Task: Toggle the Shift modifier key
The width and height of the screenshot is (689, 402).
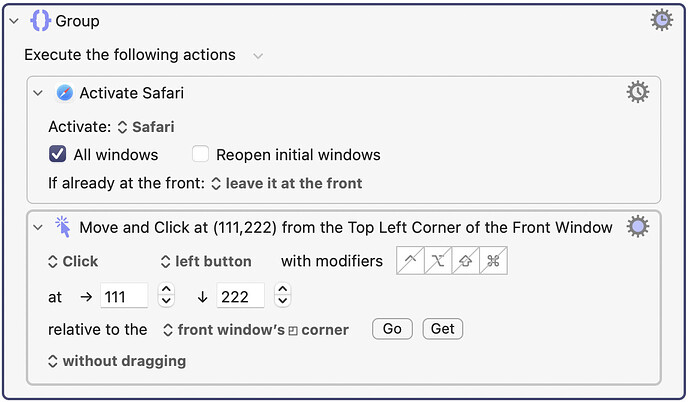Action: (x=465, y=261)
